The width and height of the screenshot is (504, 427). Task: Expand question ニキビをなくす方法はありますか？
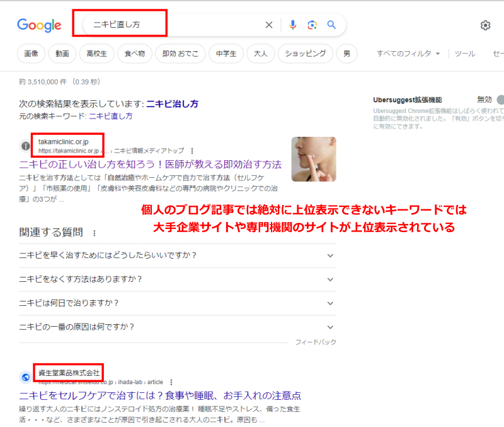[178, 279]
